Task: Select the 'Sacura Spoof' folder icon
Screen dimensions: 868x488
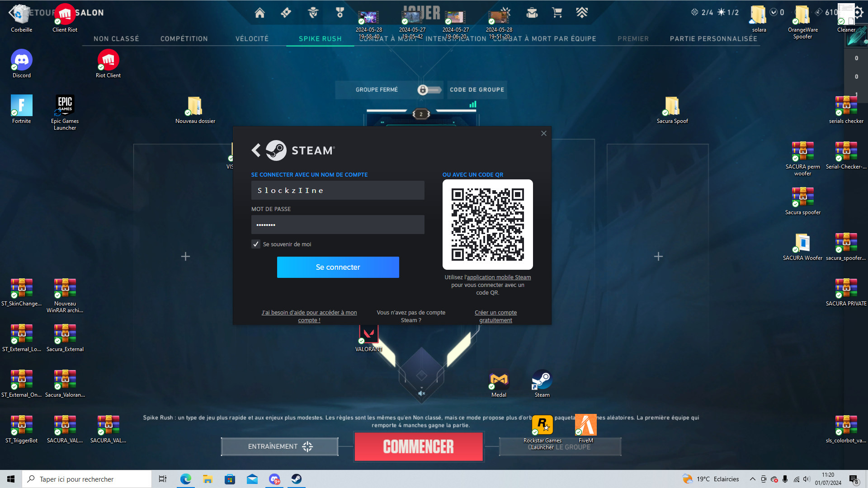Action: [x=672, y=110]
